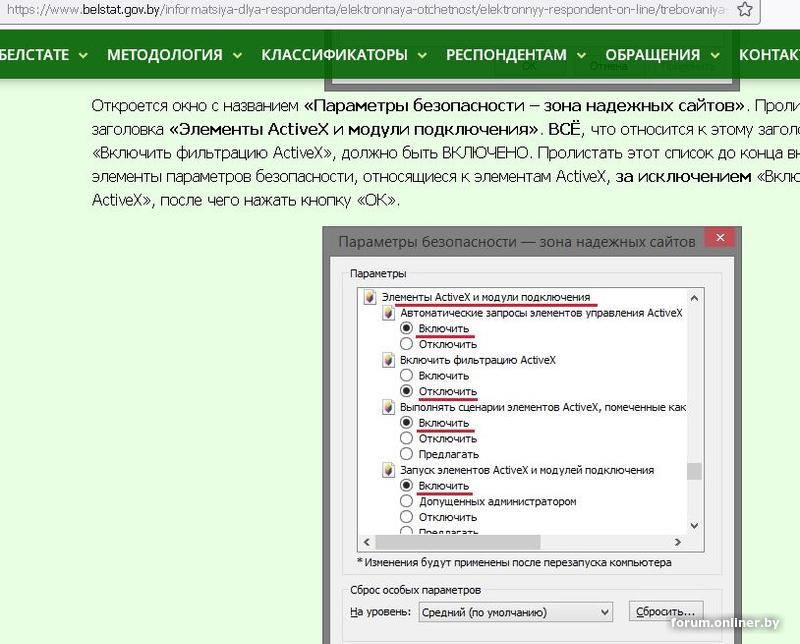This screenshot has width=800, height=644.
Task: Click the down arrow of the settings list scrollbar
Action: click(694, 526)
